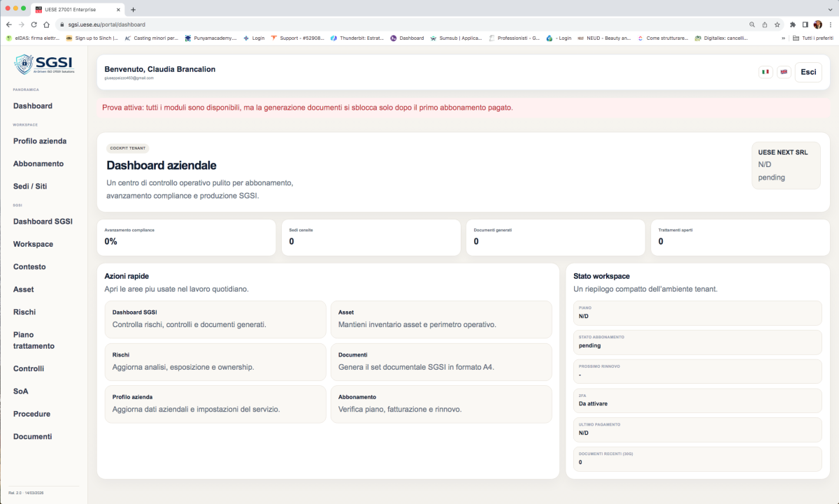Bookmark this page with the star icon
Image resolution: width=839 pixels, height=504 pixels.
[x=777, y=24]
